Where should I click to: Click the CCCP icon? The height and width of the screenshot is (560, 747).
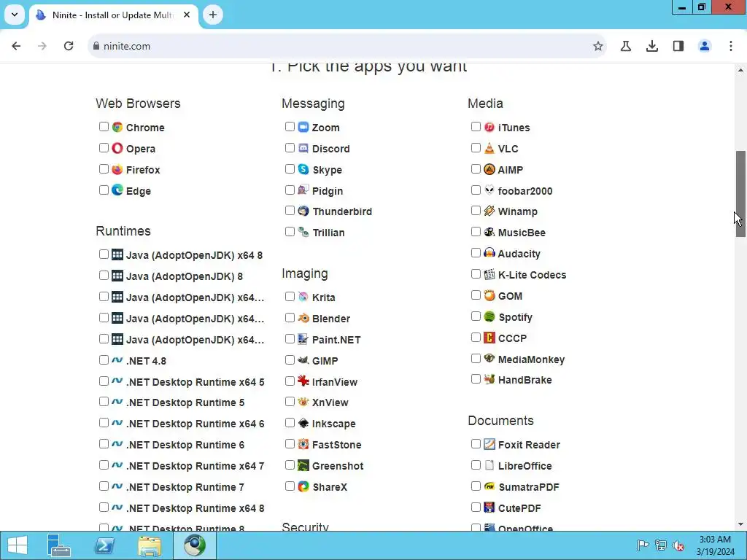point(489,338)
